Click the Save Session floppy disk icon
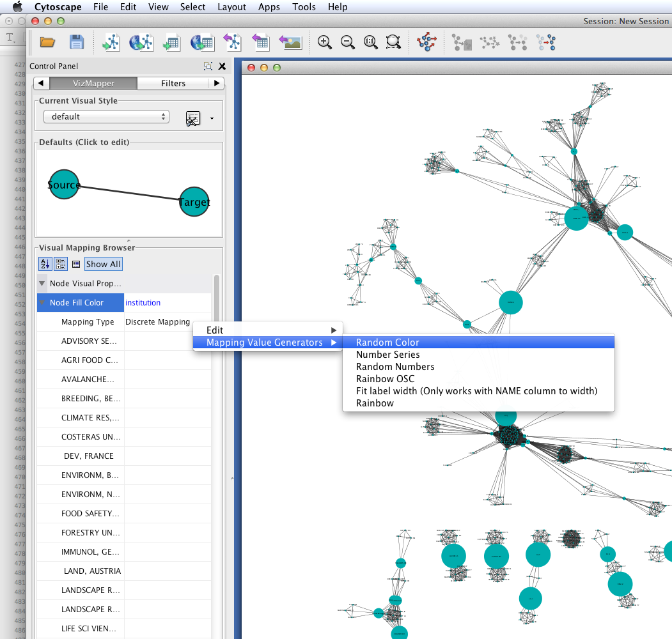Screen dimensions: 672x639 [77, 42]
